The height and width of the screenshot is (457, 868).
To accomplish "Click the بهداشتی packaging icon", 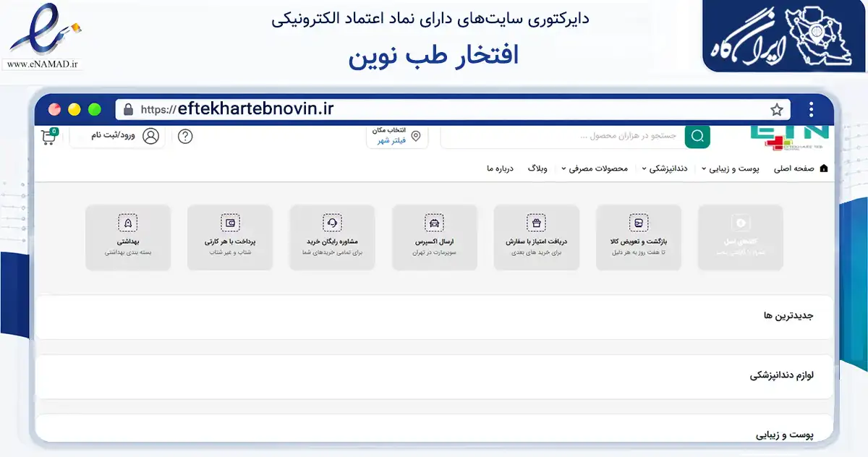I will pos(128,223).
